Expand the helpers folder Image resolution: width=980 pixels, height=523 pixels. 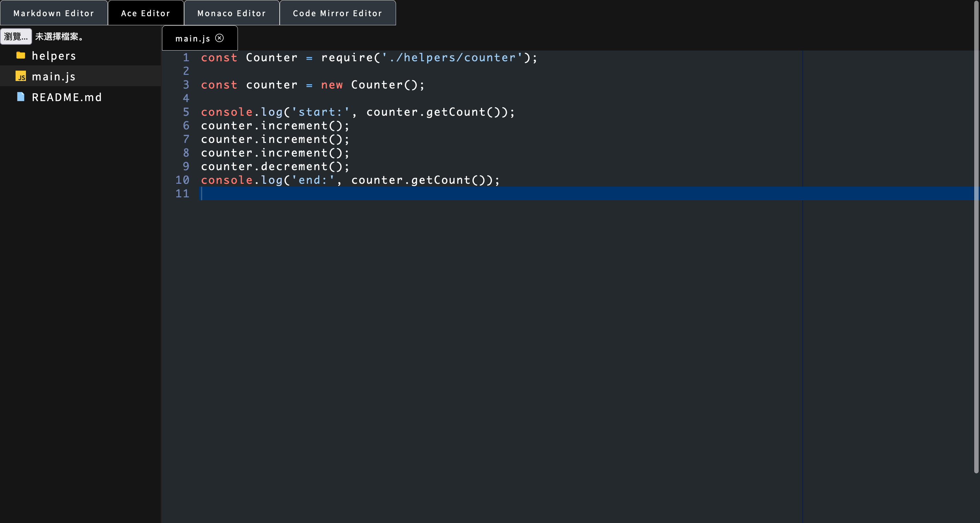[54, 56]
